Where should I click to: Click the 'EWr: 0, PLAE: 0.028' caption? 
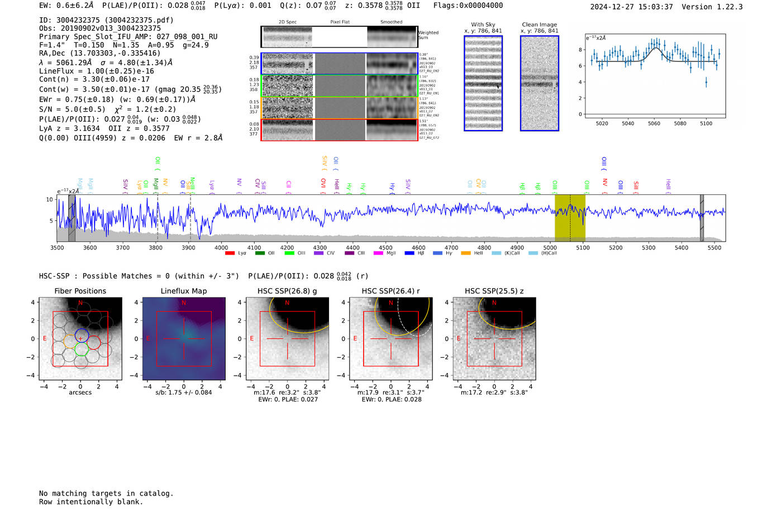tap(392, 400)
